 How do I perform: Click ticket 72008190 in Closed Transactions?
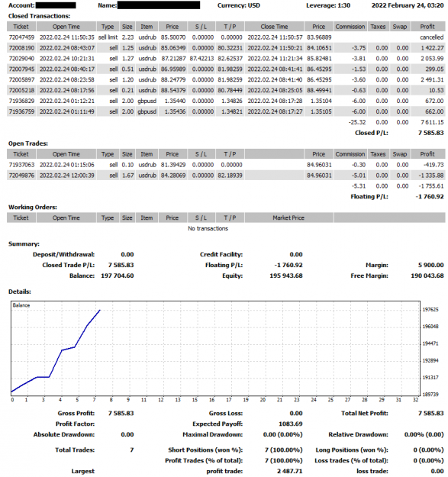[21, 48]
